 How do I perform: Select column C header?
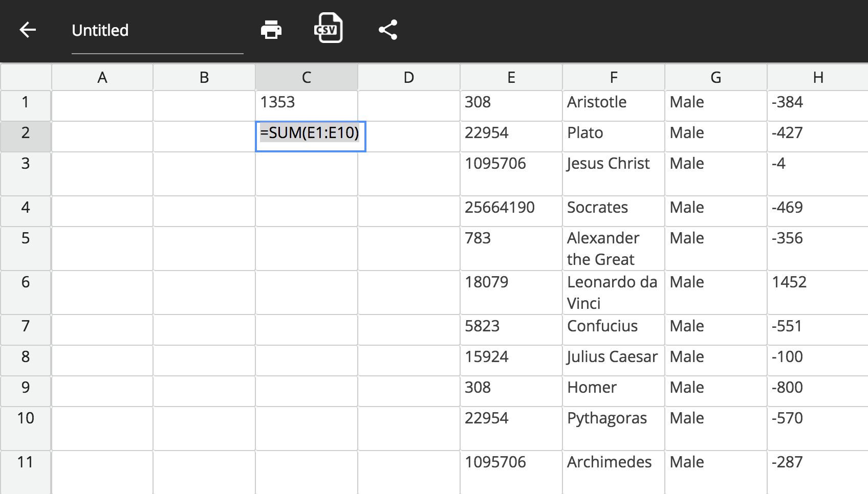(x=306, y=77)
